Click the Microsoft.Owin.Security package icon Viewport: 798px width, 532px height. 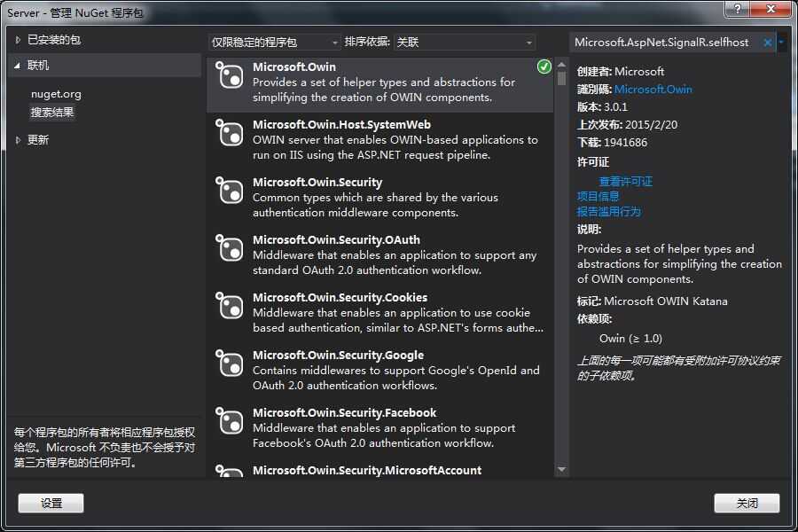coord(230,191)
